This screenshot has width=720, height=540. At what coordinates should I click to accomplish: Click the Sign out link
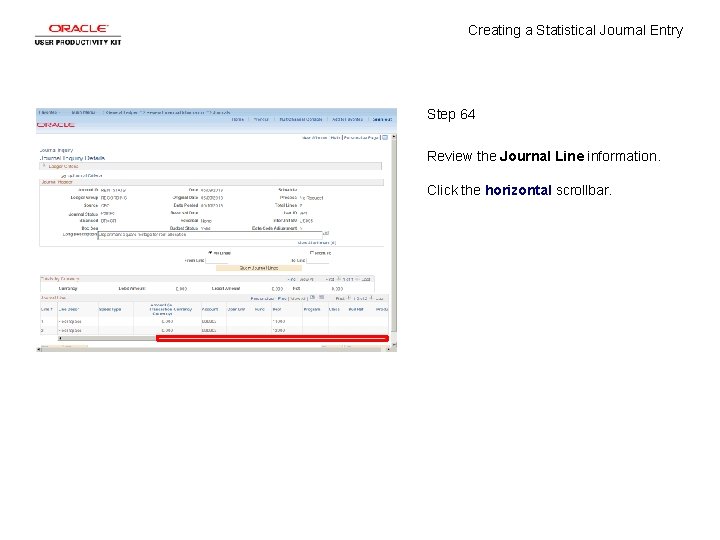tap(382, 119)
